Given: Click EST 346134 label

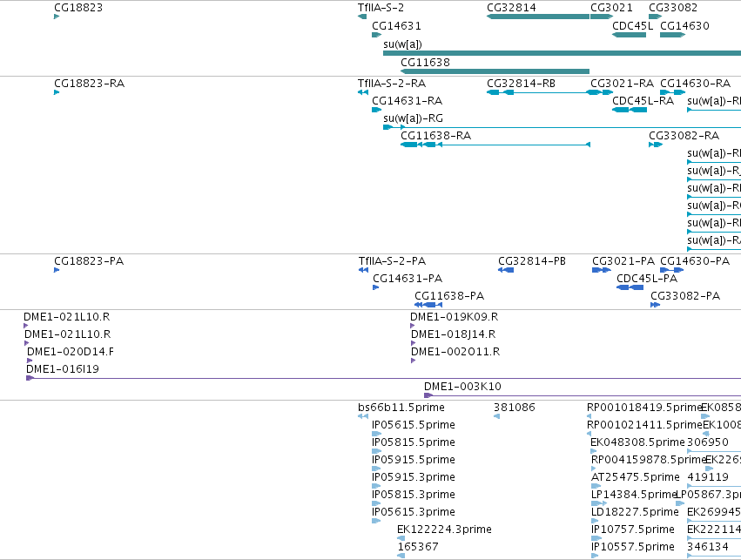Looking at the screenshot, I should (x=707, y=547).
